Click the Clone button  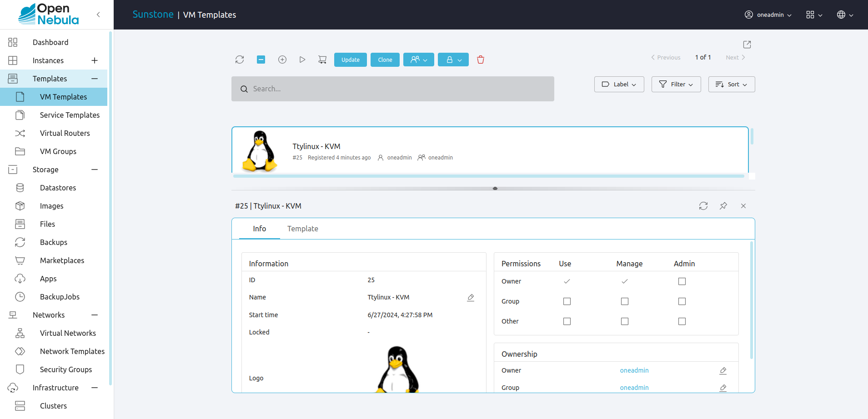[x=385, y=60]
